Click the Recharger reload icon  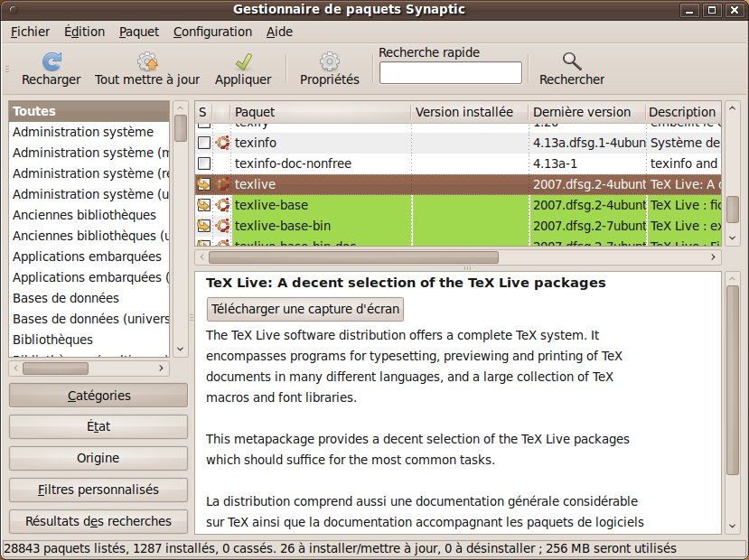tap(51, 61)
